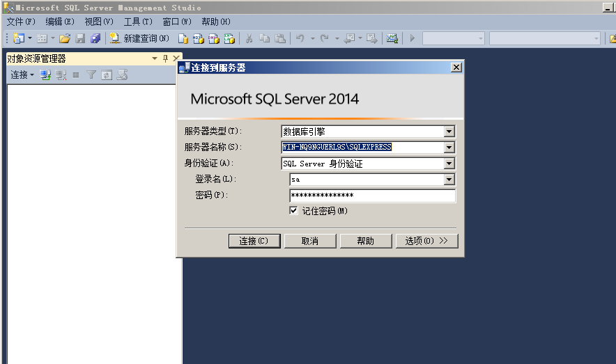Open the 帮助(H) menu

click(x=216, y=22)
